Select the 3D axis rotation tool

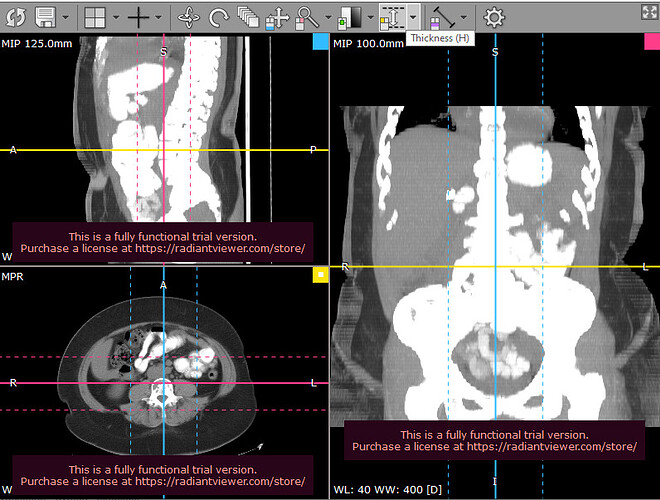[x=188, y=17]
